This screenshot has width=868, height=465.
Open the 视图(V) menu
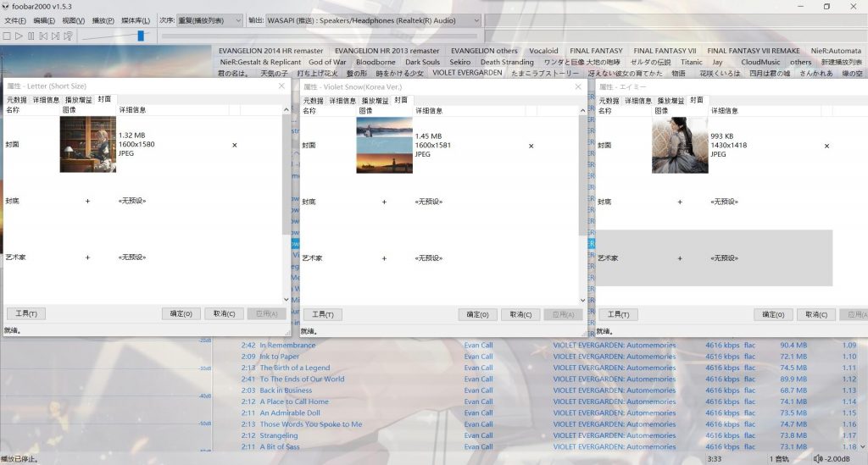(x=74, y=20)
